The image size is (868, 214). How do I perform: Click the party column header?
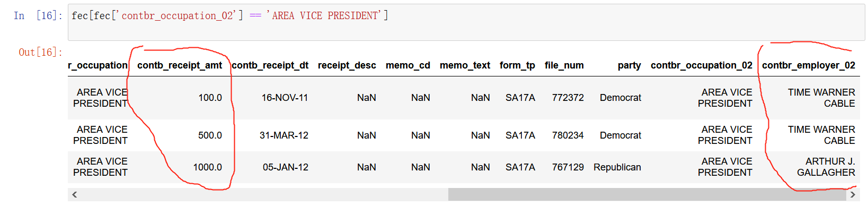(629, 65)
